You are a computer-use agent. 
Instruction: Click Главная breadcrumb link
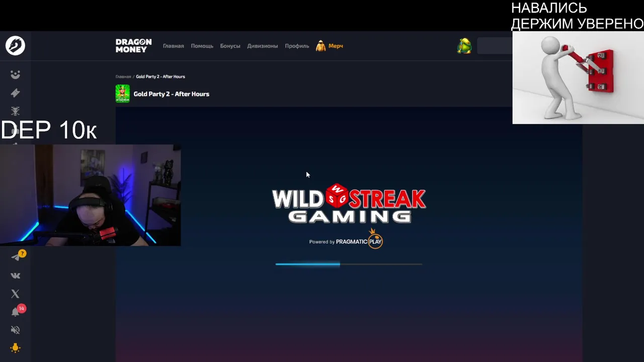click(123, 76)
